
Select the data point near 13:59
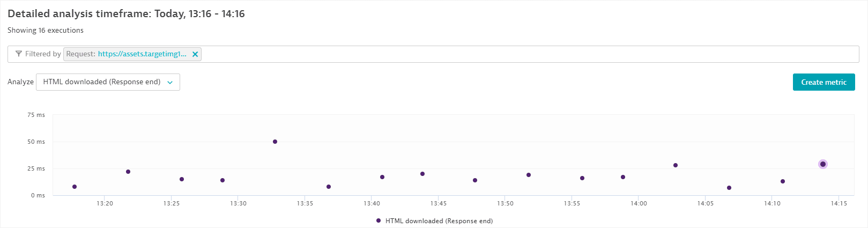(623, 177)
